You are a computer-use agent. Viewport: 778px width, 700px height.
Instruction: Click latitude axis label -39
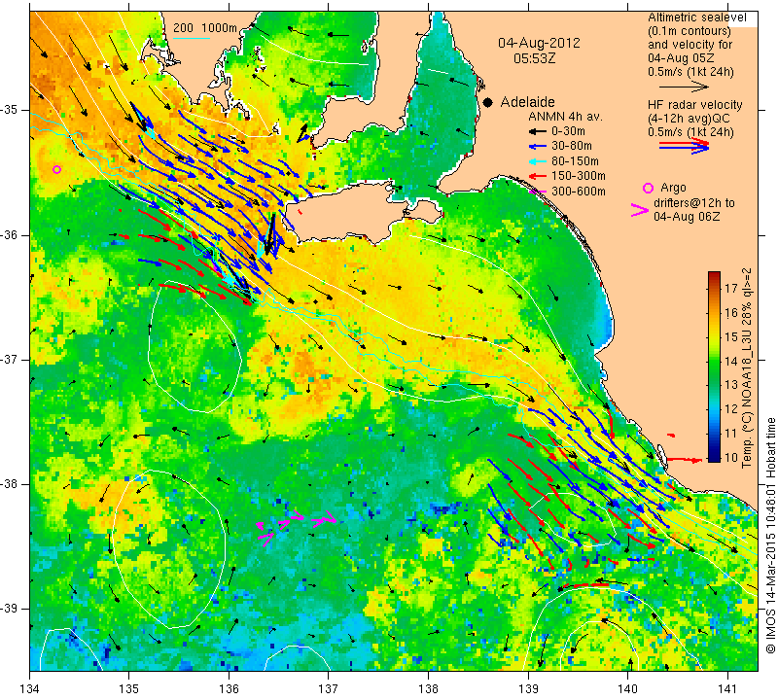(10, 609)
